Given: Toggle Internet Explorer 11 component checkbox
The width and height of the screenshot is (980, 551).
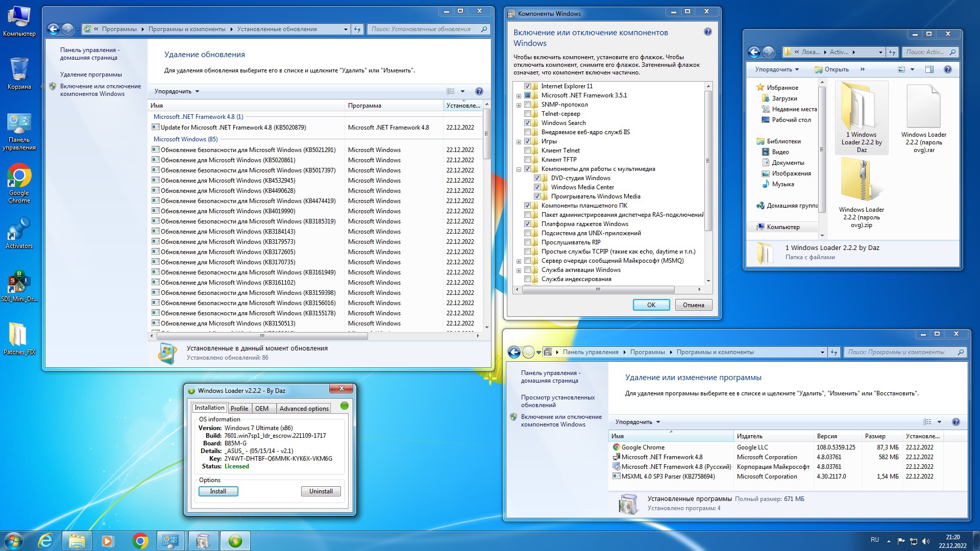Looking at the screenshot, I should 528,86.
